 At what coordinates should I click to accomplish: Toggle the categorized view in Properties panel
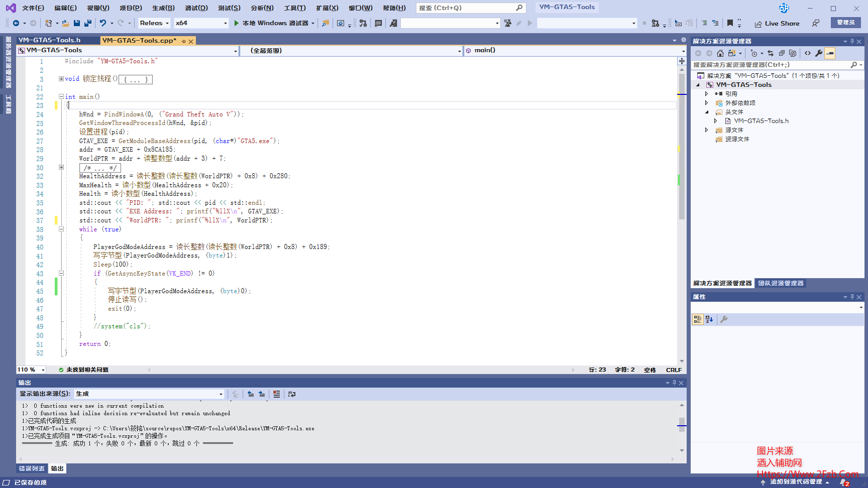pos(697,319)
